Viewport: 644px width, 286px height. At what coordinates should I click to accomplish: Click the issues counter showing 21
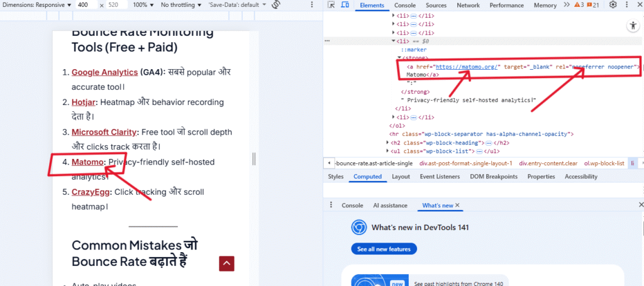click(593, 5)
